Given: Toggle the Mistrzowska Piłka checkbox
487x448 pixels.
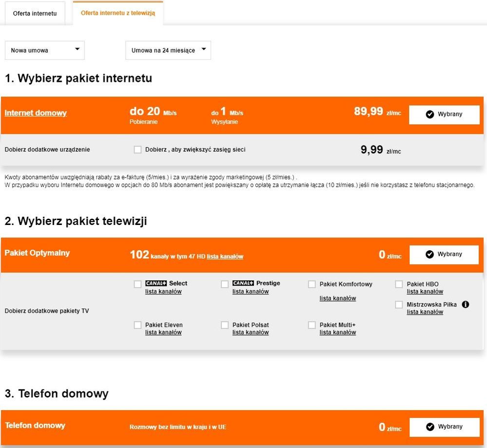Looking at the screenshot, I should pos(399,305).
